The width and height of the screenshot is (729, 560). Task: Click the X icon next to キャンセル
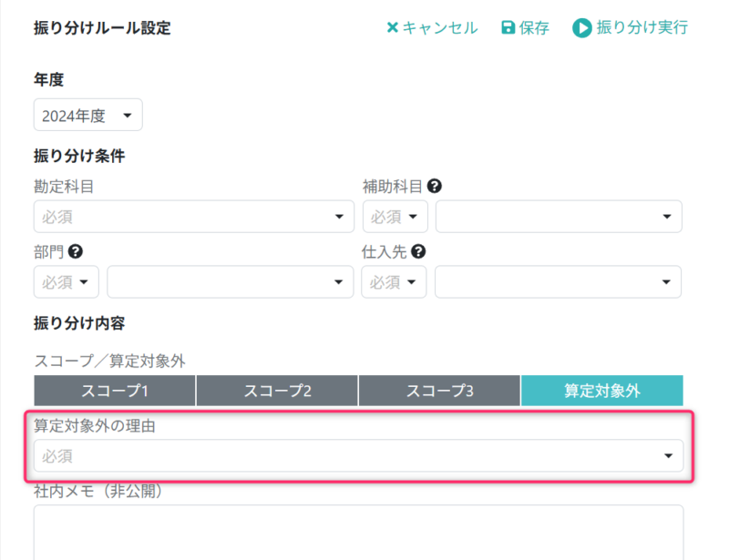pyautogui.click(x=392, y=28)
